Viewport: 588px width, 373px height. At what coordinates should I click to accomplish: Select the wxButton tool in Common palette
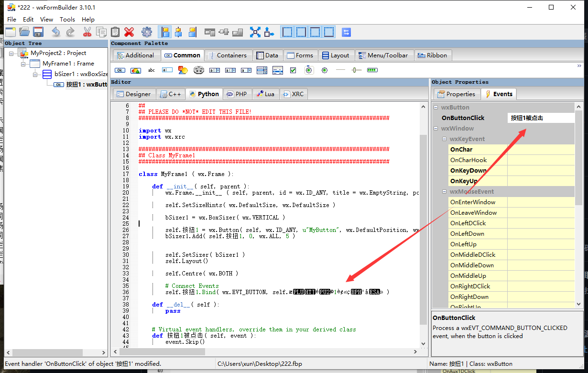pyautogui.click(x=119, y=70)
